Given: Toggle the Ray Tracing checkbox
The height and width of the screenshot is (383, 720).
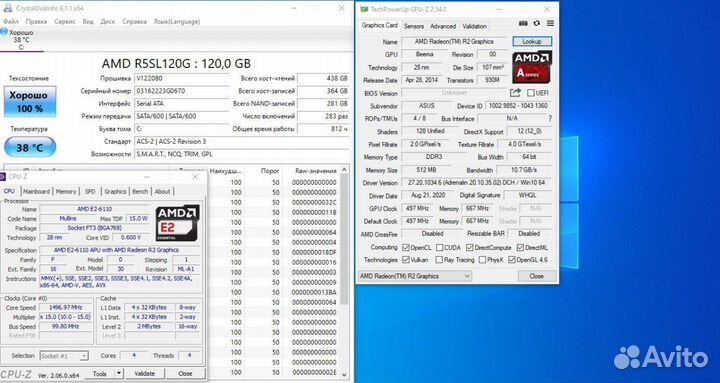Looking at the screenshot, I should tap(439, 260).
